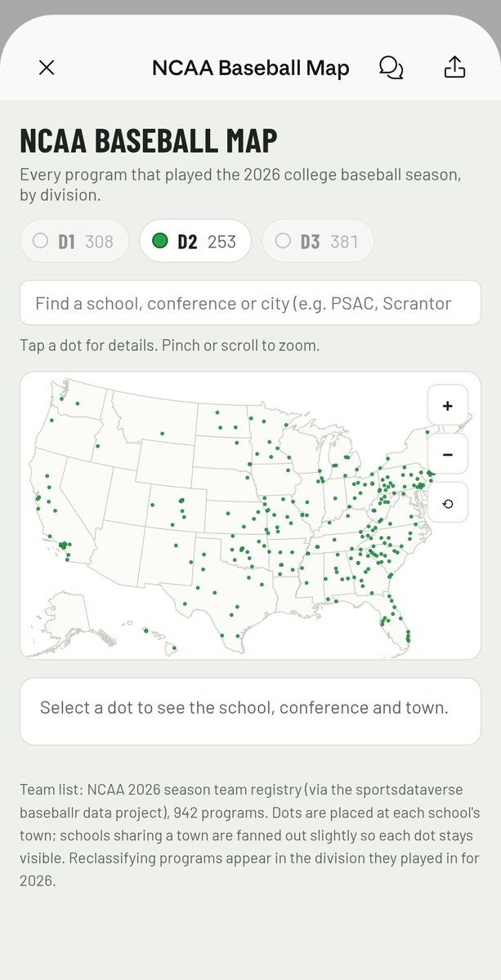Tap the southernmost Texas dot
The image size is (501, 980).
(238, 636)
